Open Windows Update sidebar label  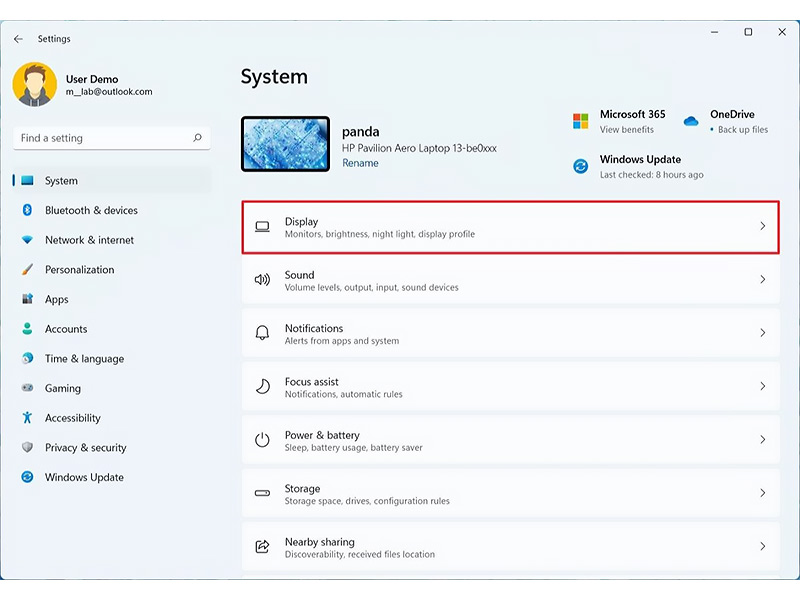pyautogui.click(x=84, y=477)
